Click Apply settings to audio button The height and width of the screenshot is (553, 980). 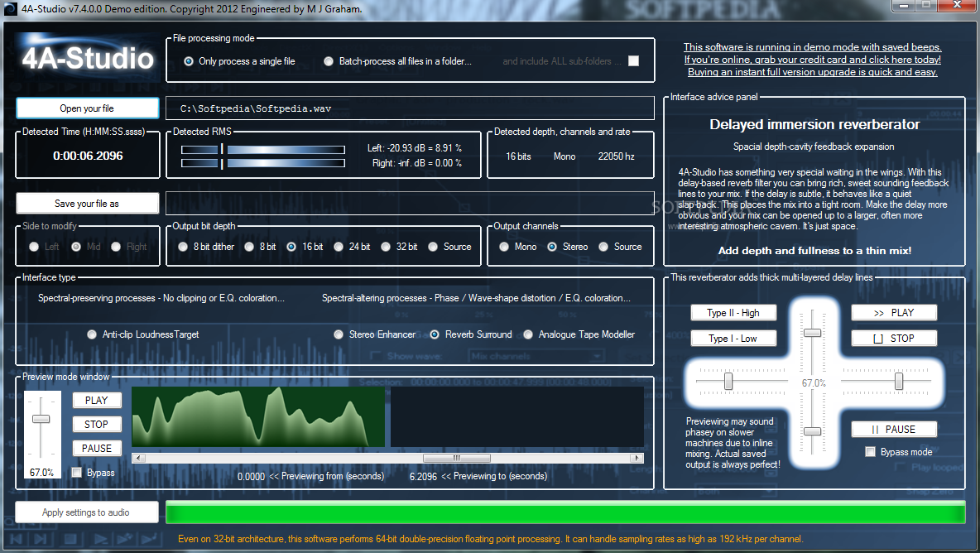pyautogui.click(x=87, y=512)
